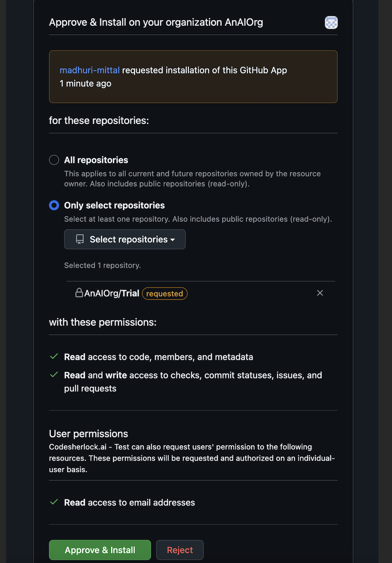The width and height of the screenshot is (392, 563).
Task: Click the AnAIOrg/Trial repository name
Action: point(112,294)
